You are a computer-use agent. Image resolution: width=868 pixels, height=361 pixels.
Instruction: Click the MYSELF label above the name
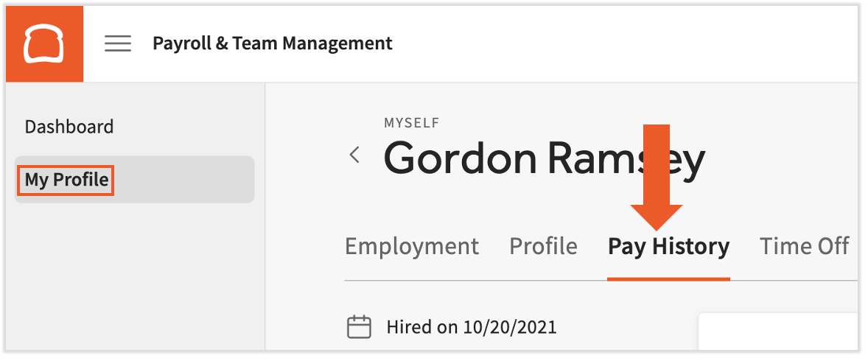click(x=412, y=123)
